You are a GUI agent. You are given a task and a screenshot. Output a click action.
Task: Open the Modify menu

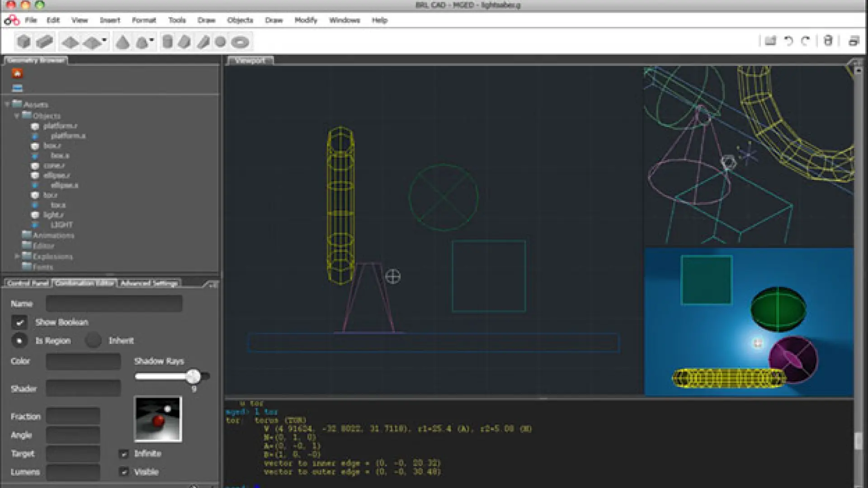click(x=306, y=20)
